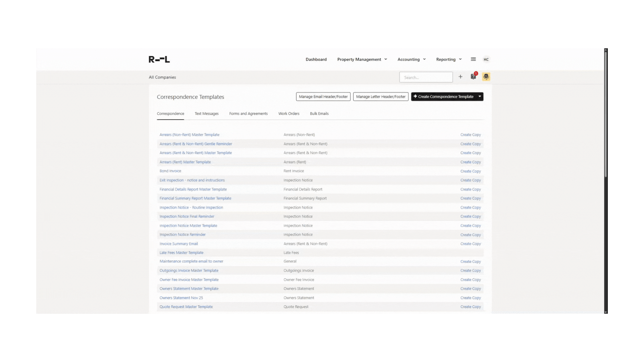644x362 pixels.
Task: Click Manage Email Header/Footer button
Action: tap(323, 97)
